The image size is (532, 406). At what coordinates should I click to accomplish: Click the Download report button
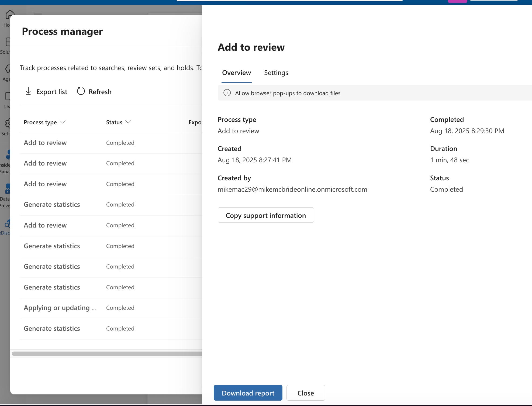(x=248, y=393)
